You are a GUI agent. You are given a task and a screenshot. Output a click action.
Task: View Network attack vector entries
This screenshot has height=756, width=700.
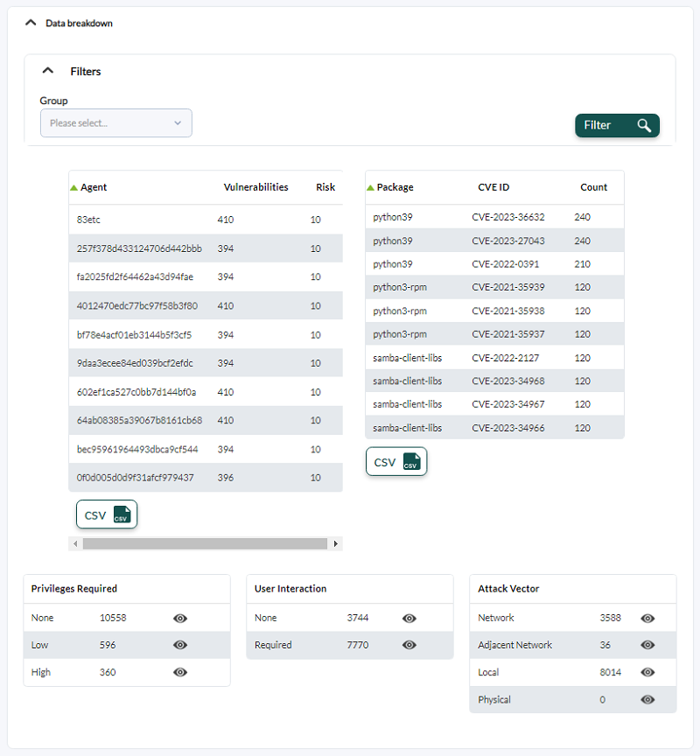tap(647, 618)
